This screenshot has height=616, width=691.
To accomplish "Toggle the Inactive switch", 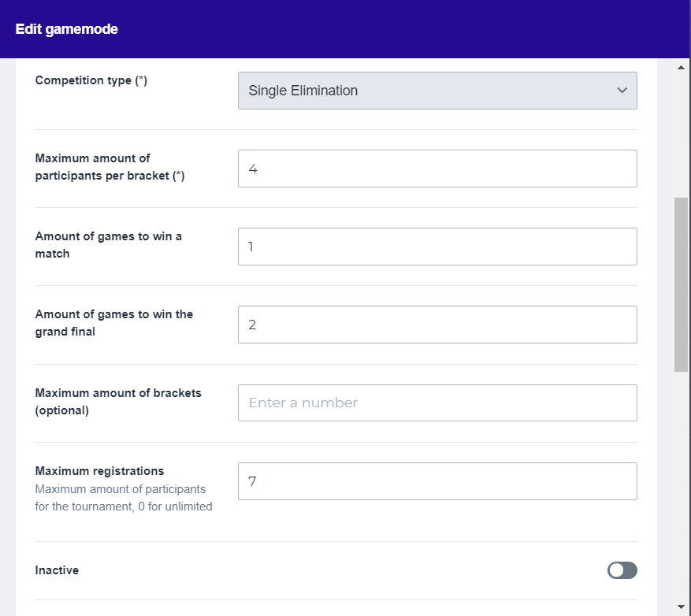I will coord(622,570).
